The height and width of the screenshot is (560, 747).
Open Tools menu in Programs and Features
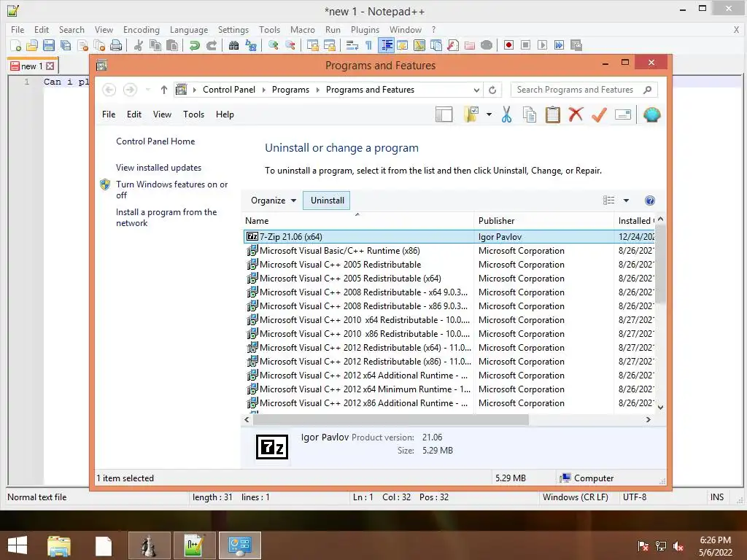tap(193, 114)
